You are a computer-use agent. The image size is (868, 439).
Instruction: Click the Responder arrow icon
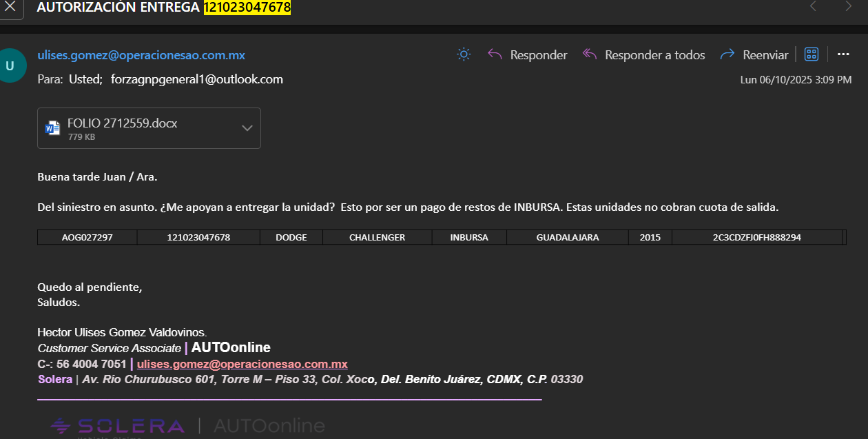[x=495, y=54]
